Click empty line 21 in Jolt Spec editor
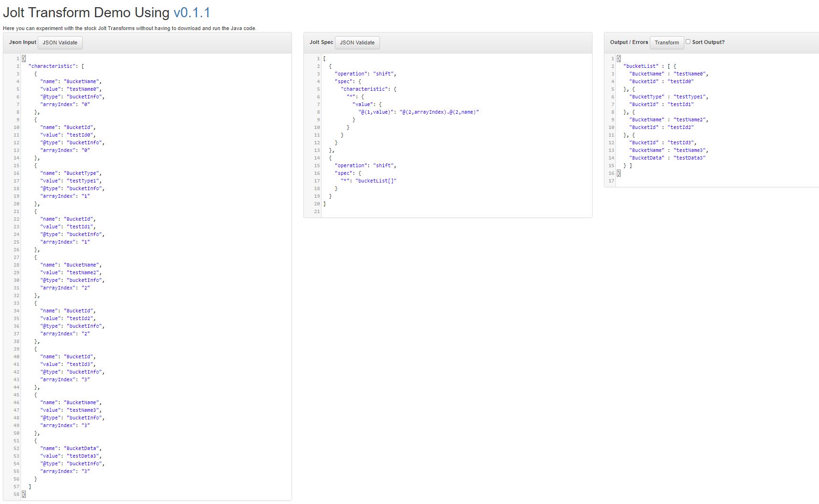Image resolution: width=819 pixels, height=504 pixels. [x=456, y=211]
